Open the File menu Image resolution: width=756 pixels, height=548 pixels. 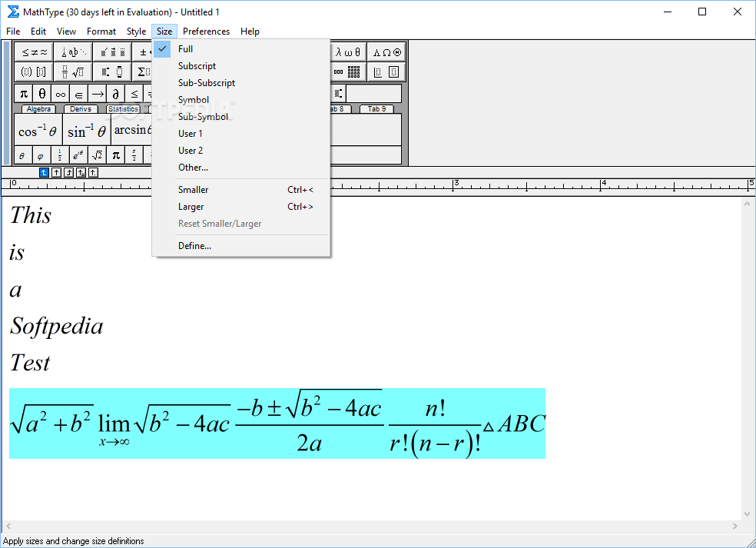click(x=13, y=32)
